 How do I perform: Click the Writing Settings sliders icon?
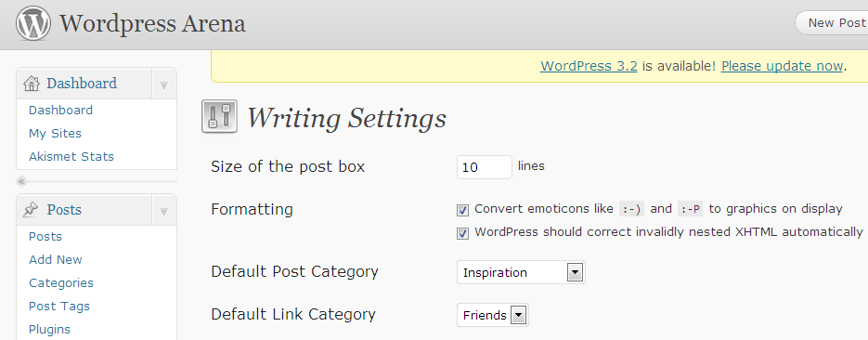click(219, 116)
